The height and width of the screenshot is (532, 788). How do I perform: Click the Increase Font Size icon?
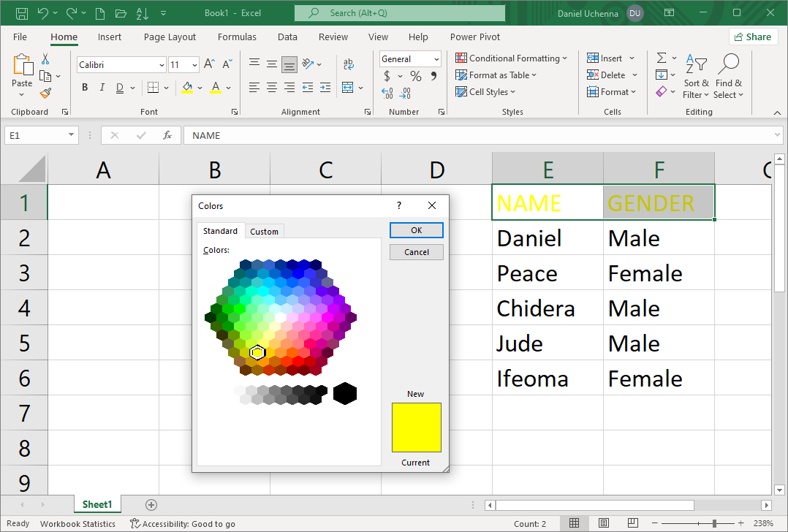(209, 64)
